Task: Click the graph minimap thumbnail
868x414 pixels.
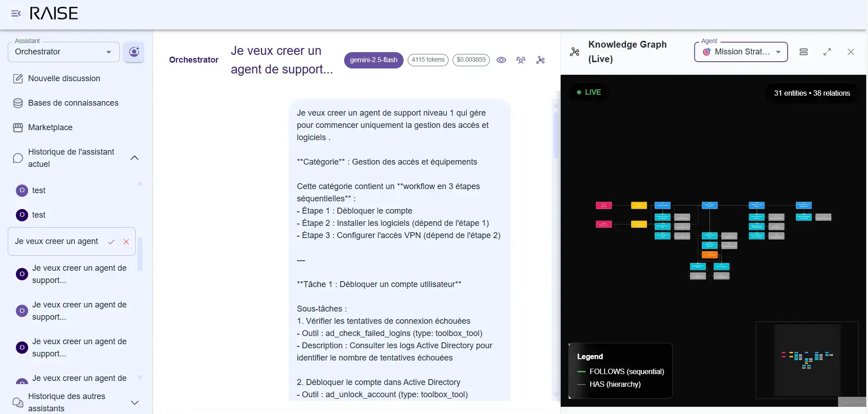Action: (x=807, y=360)
